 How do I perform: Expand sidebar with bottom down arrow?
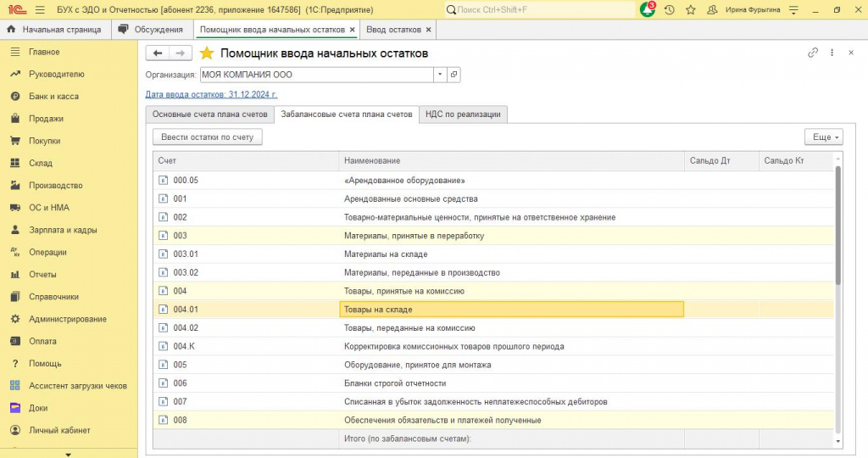click(68, 454)
